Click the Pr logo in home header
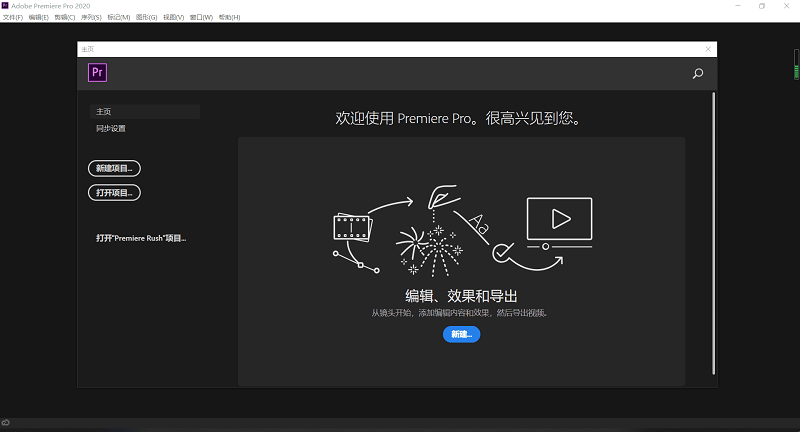The height and width of the screenshot is (432, 800). pyautogui.click(x=97, y=72)
